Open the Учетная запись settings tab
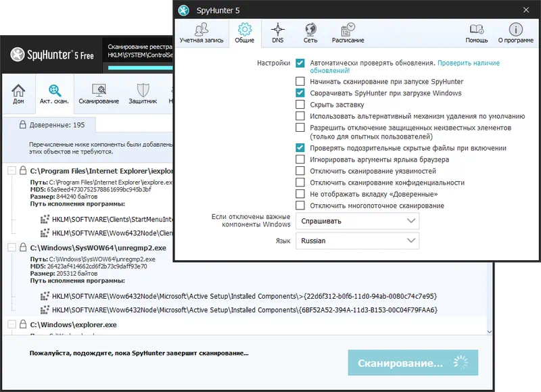The image size is (541, 392). pos(202,33)
